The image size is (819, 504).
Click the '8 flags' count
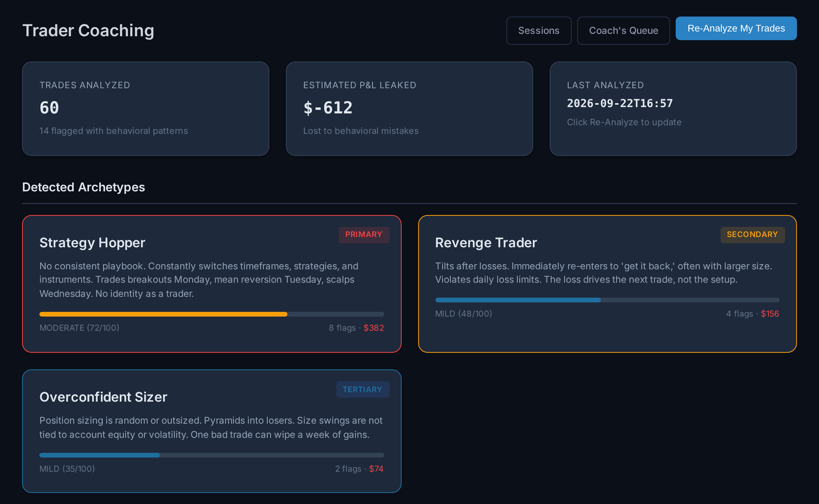(x=342, y=328)
